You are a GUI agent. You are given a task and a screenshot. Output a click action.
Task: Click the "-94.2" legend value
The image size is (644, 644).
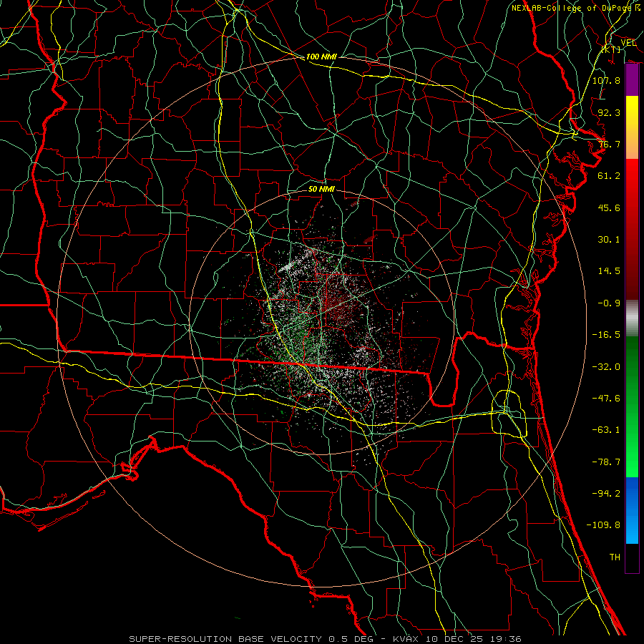click(x=606, y=493)
